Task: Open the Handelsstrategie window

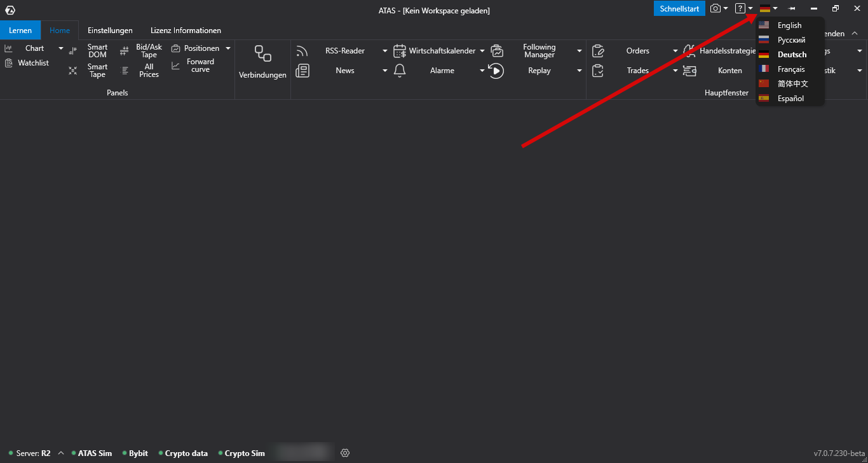Action: (719, 51)
